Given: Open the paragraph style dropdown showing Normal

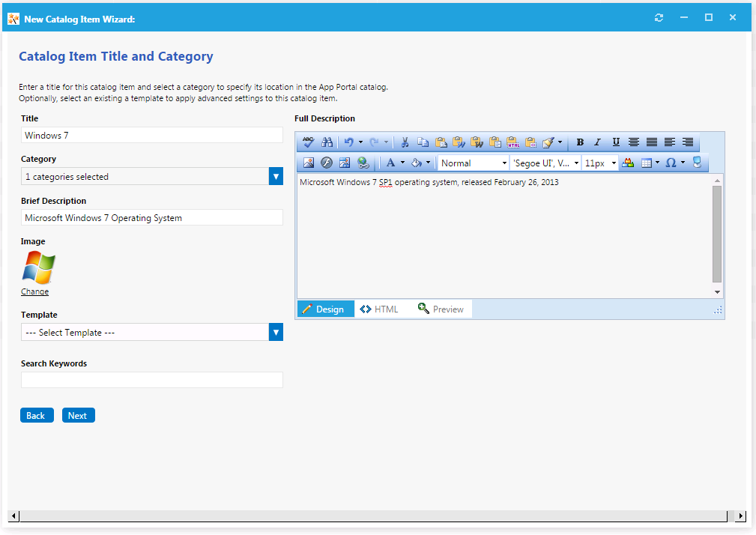Looking at the screenshot, I should tap(474, 163).
